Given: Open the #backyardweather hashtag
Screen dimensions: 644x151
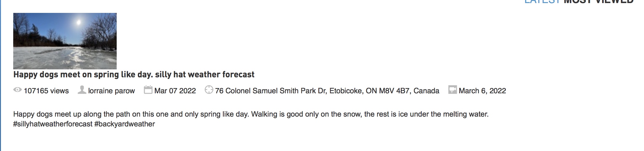Looking at the screenshot, I should tap(125, 124).
